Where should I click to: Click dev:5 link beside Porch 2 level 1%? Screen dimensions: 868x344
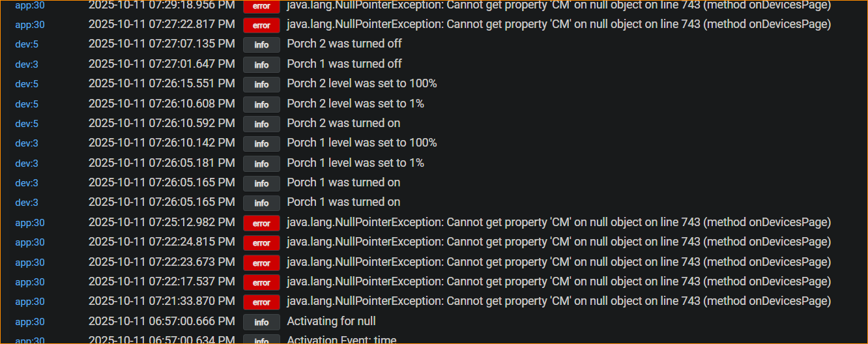27,104
